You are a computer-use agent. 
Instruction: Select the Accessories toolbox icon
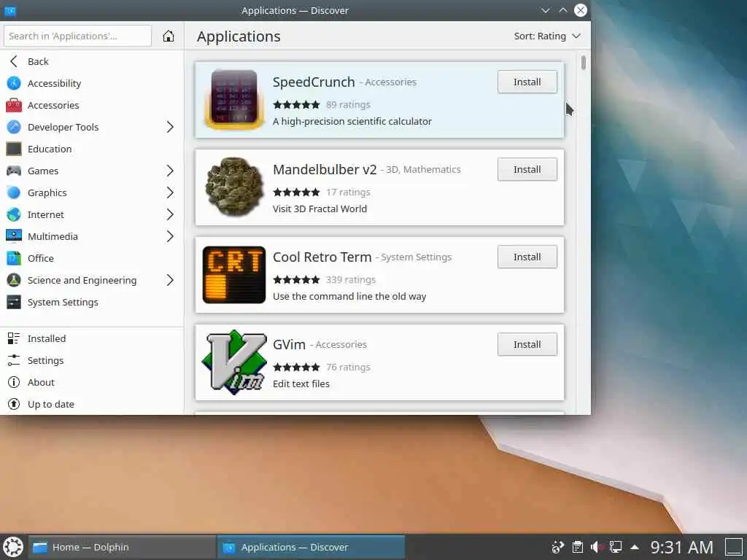[x=14, y=105]
